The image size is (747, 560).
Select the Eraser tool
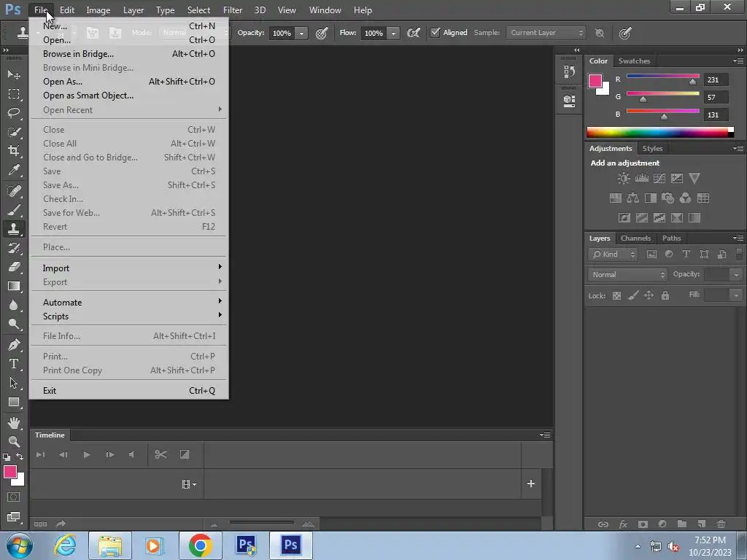pyautogui.click(x=14, y=267)
